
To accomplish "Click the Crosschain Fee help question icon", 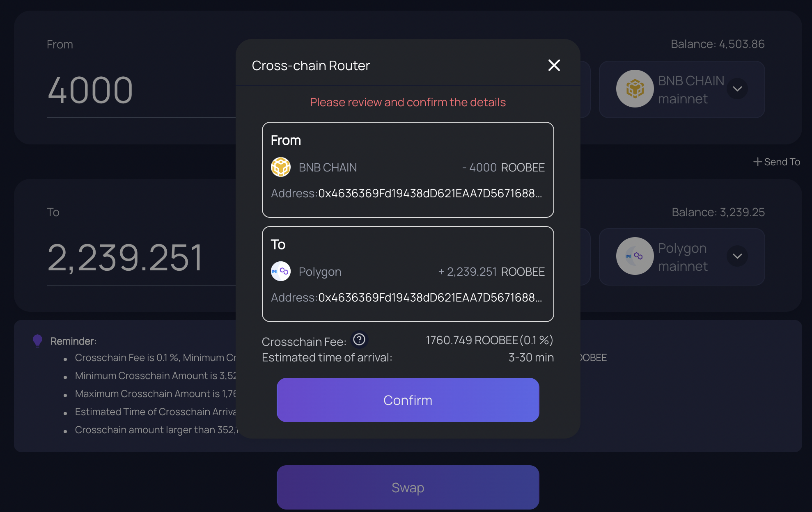I will [359, 340].
